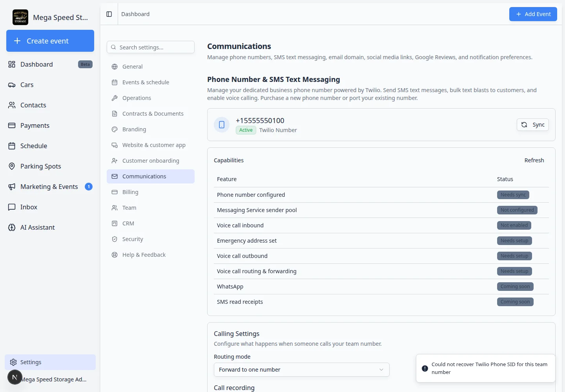Click the error alert icon in toast
This screenshot has width=565, height=392.
pos(425,368)
